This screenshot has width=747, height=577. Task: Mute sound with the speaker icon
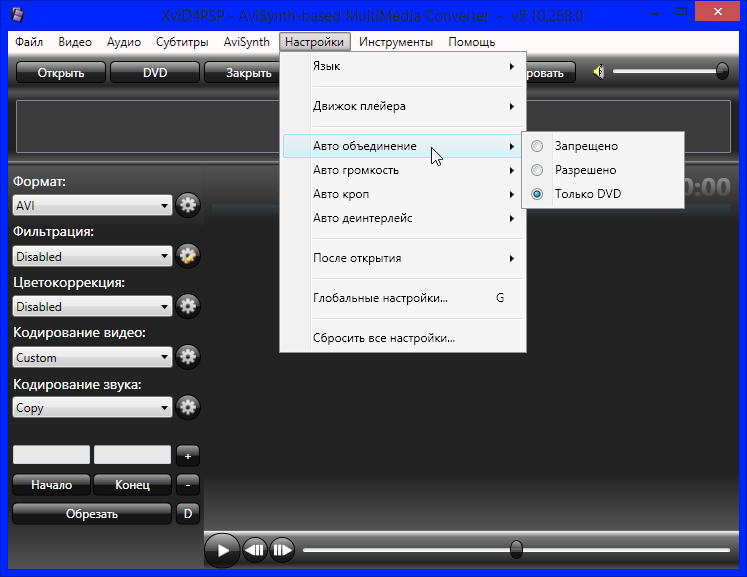[x=599, y=72]
